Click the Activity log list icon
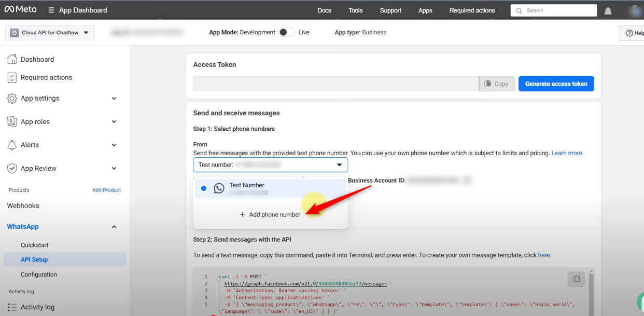The width and height of the screenshot is (644, 316). click(x=12, y=307)
